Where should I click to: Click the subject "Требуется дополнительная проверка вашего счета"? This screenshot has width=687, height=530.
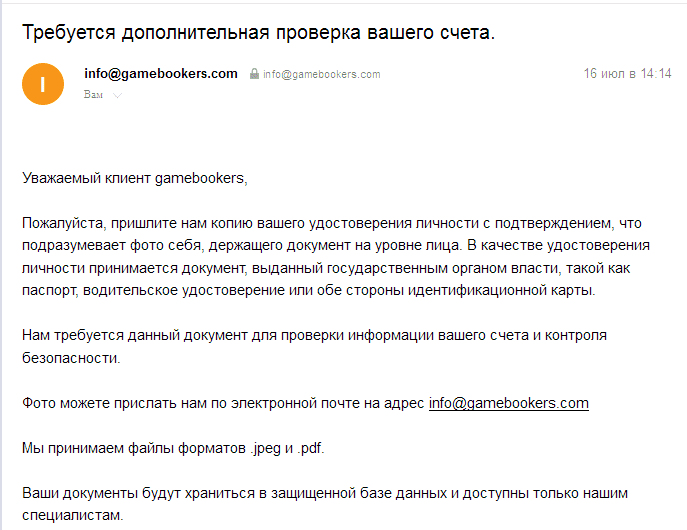pos(258,32)
